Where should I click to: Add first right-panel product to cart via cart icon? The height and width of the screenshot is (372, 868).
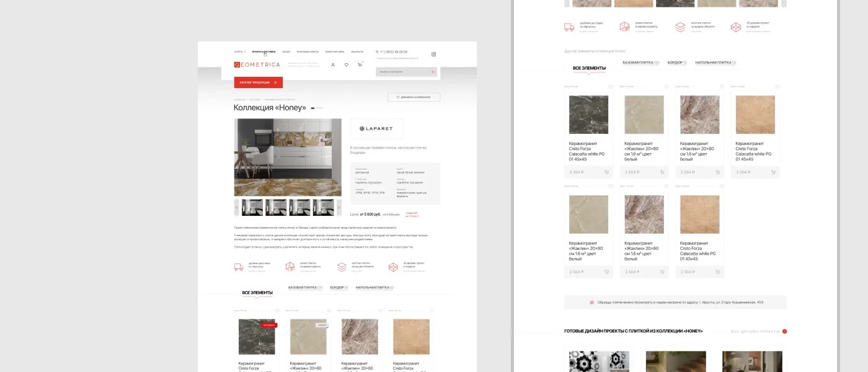[x=606, y=172]
